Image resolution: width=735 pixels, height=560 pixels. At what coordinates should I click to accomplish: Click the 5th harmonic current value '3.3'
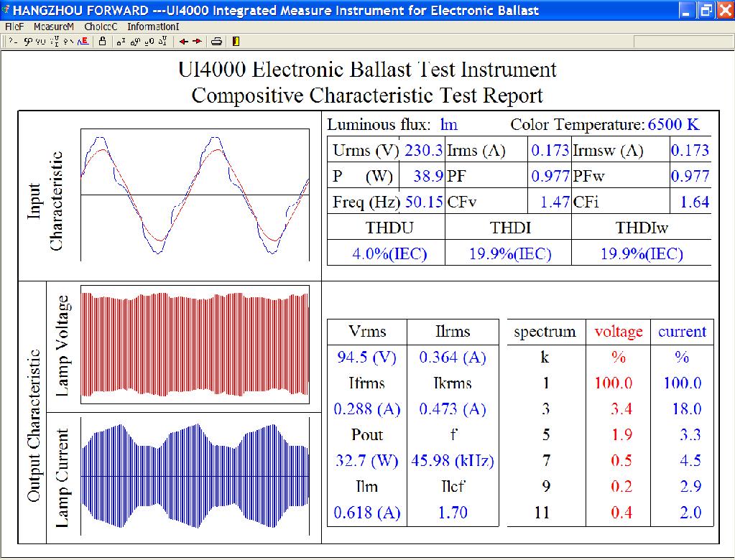[x=690, y=435]
